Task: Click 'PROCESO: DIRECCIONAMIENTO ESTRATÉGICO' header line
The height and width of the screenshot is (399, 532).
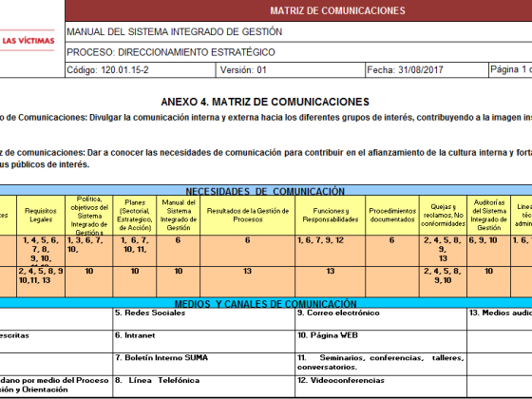Action: point(171,52)
